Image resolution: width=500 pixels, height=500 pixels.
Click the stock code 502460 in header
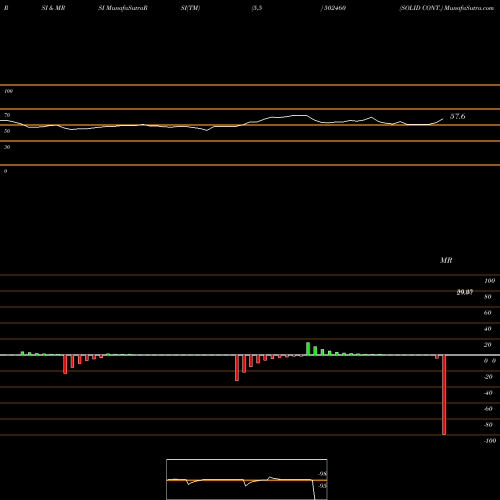[335, 8]
